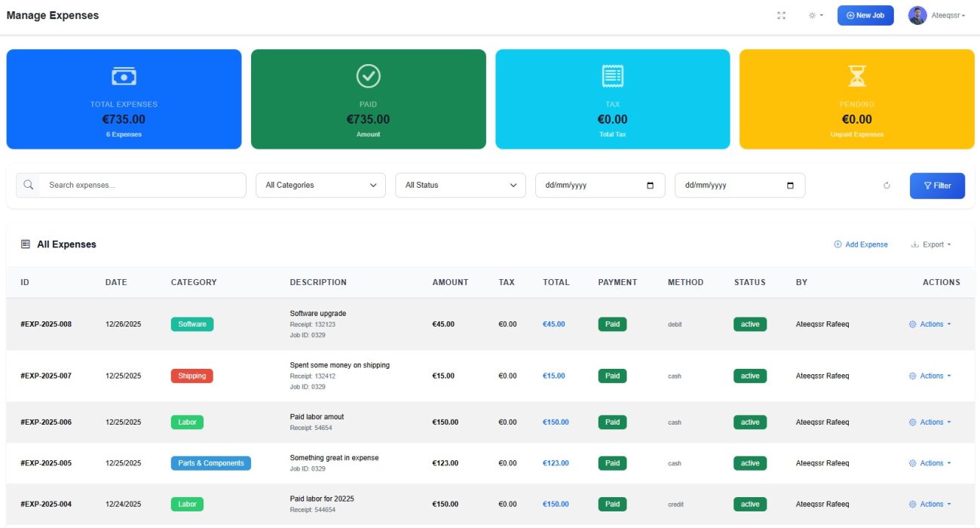Click the Paid card checkmark icon
The width and height of the screenshot is (980, 528).
click(x=368, y=75)
